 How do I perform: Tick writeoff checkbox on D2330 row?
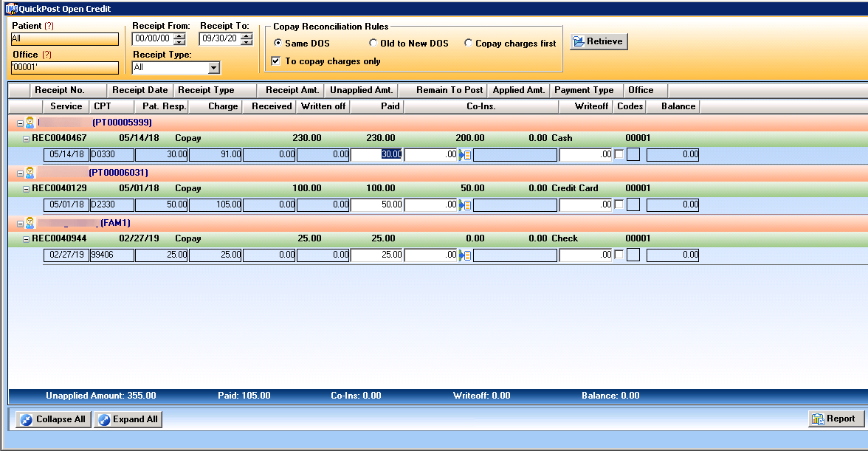point(619,204)
